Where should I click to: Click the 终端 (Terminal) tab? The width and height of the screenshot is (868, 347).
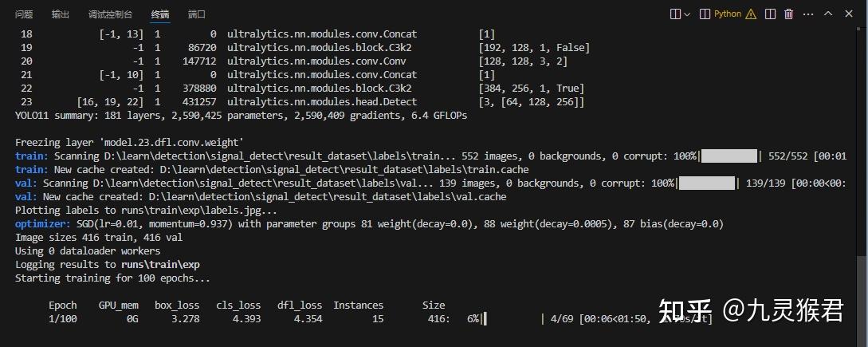pyautogui.click(x=159, y=14)
